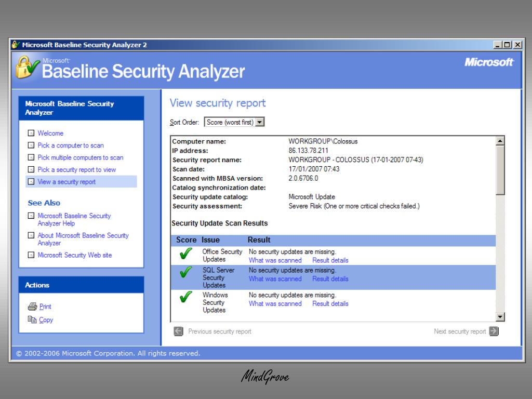Click the scan date 17/01/2007 07:43
Image resolution: width=532 pixels, height=399 pixels.
pyautogui.click(x=314, y=169)
